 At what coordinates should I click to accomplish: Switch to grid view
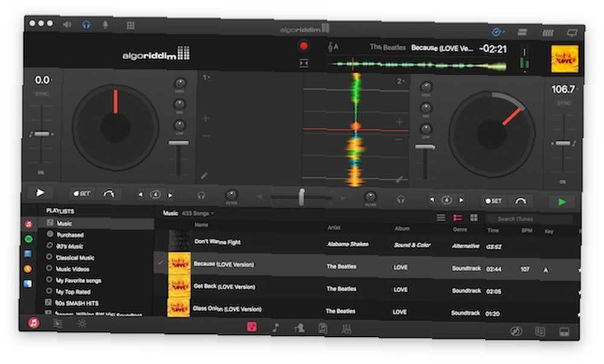474,218
